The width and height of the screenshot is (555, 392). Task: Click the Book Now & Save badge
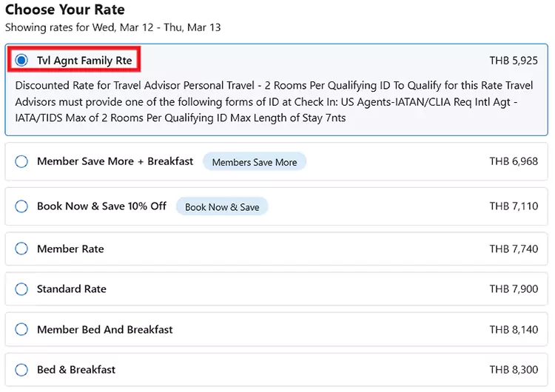222,207
